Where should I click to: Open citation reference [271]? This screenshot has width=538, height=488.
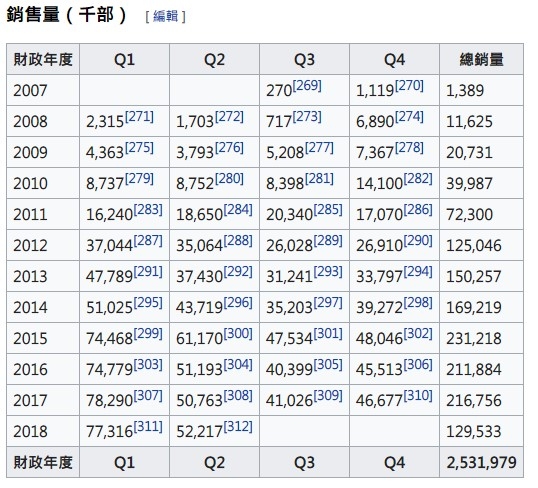click(139, 117)
